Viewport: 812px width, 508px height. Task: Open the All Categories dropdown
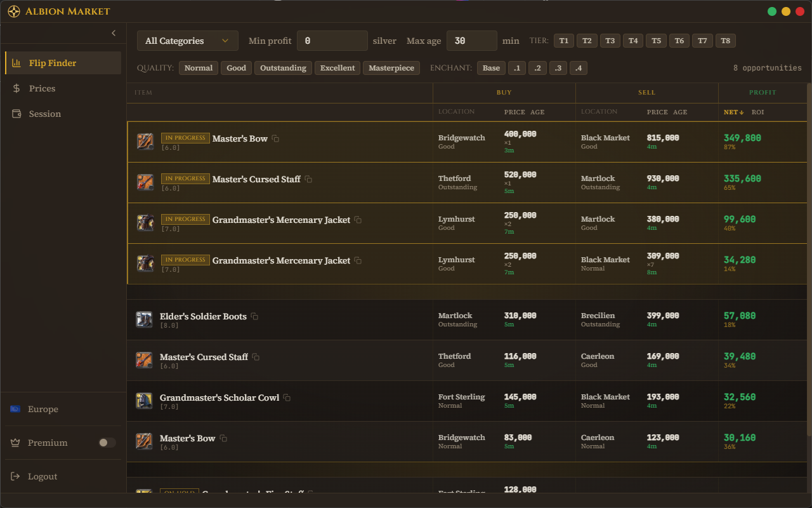(188, 41)
